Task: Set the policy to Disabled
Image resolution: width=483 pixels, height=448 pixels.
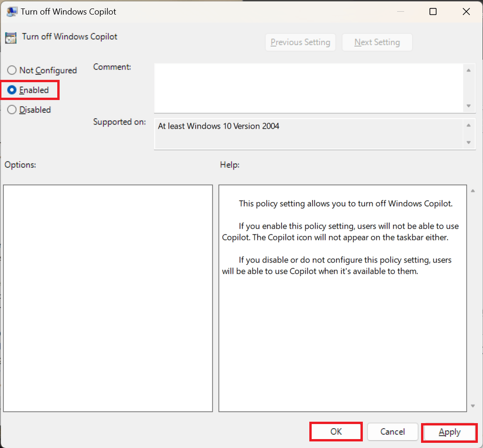Action: pyautogui.click(x=12, y=110)
